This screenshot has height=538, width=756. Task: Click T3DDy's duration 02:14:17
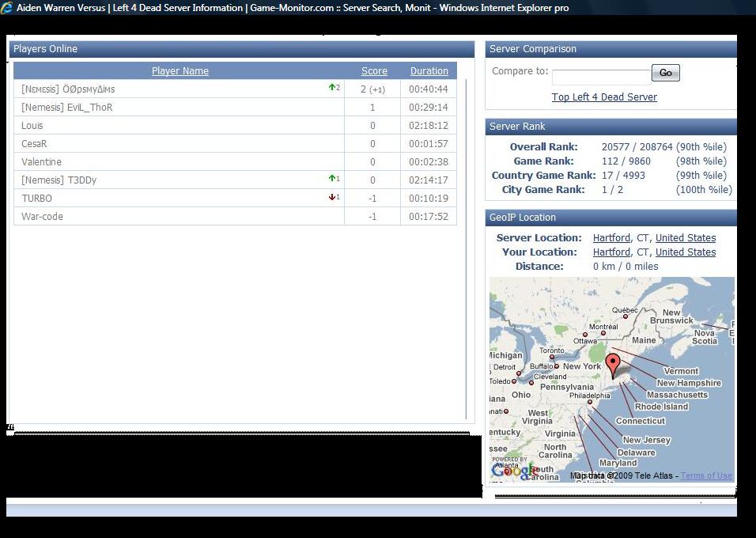429,180
